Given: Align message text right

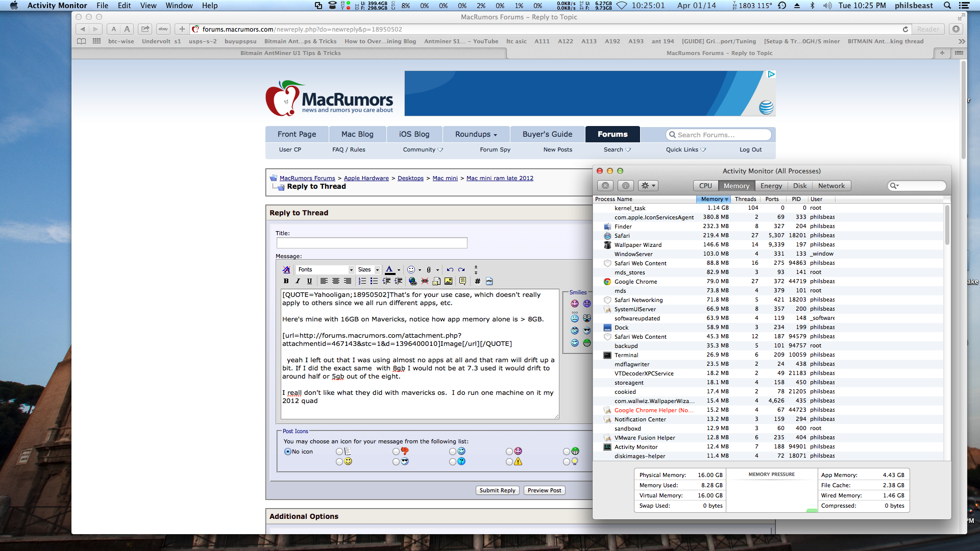Looking at the screenshot, I should point(348,281).
